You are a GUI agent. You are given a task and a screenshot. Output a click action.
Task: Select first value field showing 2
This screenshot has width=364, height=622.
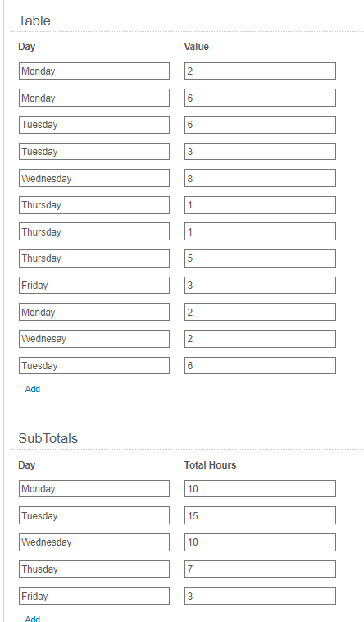point(260,71)
